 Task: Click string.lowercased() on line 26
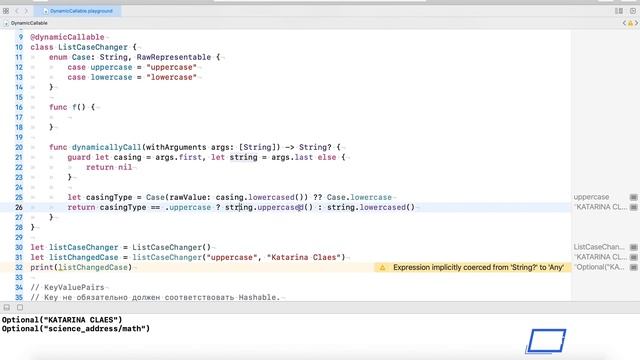[371, 207]
